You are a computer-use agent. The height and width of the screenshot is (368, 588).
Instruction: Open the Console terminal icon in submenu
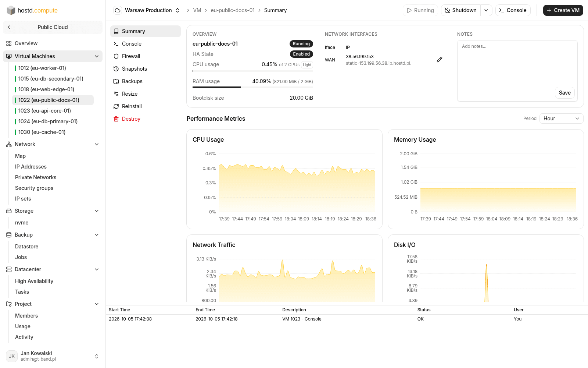click(x=116, y=44)
